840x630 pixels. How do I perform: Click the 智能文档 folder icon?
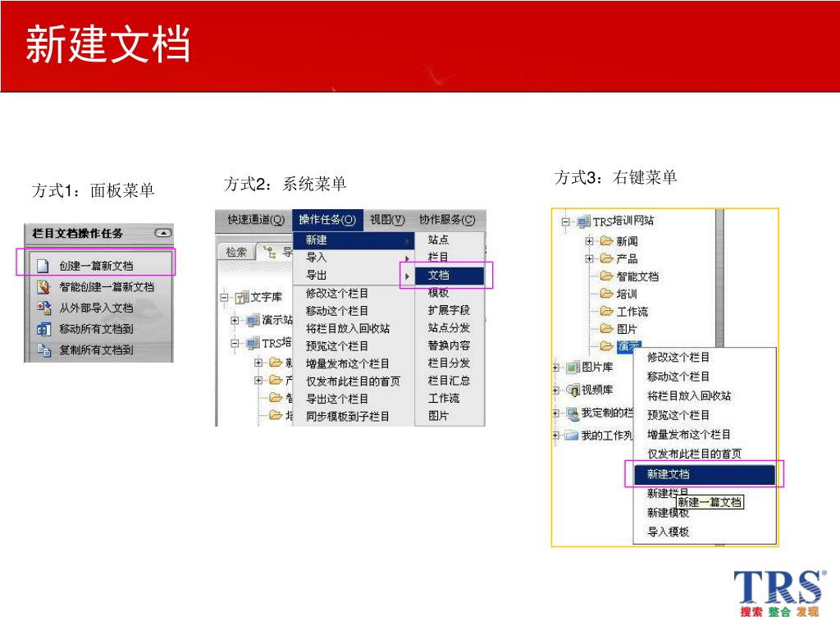click(x=606, y=276)
